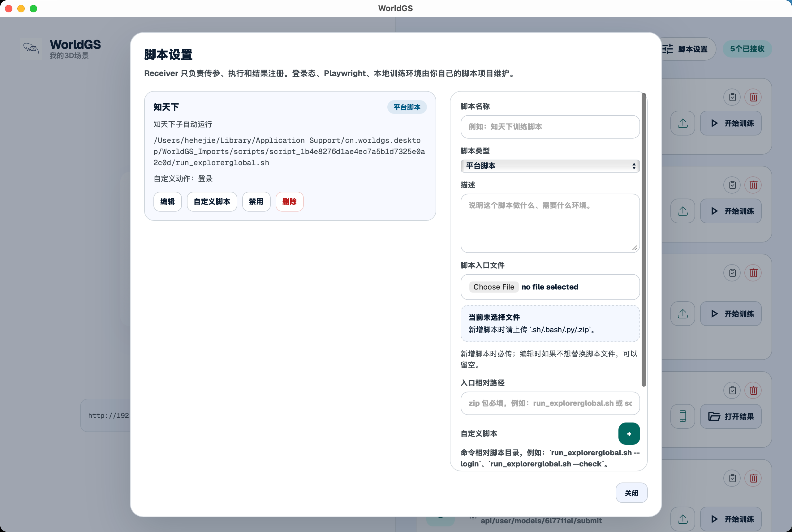Click red trash icon on the bottommost background card

tap(753, 478)
